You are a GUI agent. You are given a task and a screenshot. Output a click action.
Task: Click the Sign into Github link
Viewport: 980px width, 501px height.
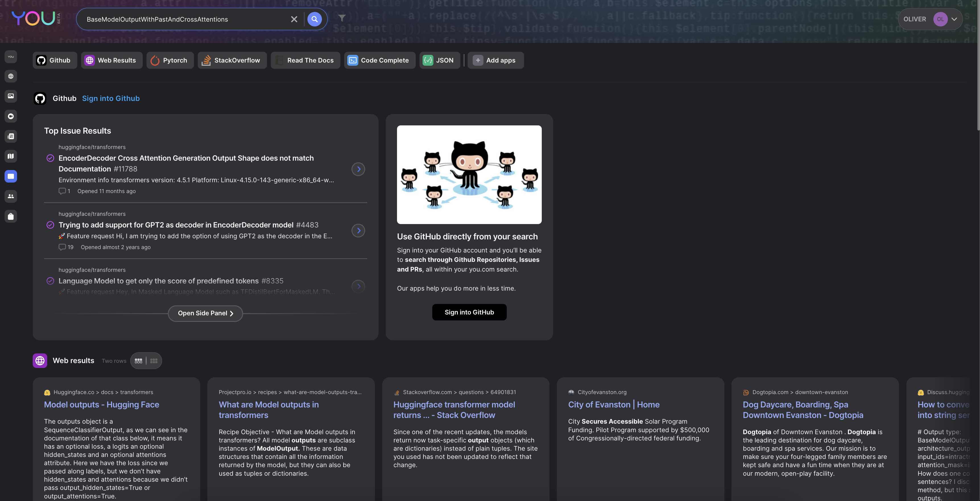(111, 99)
